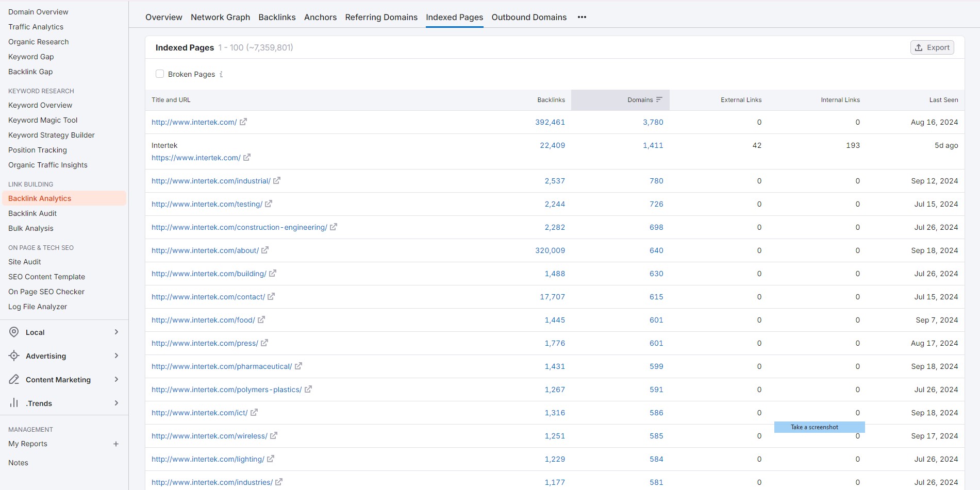Switch to the Backlinks tab

[277, 17]
